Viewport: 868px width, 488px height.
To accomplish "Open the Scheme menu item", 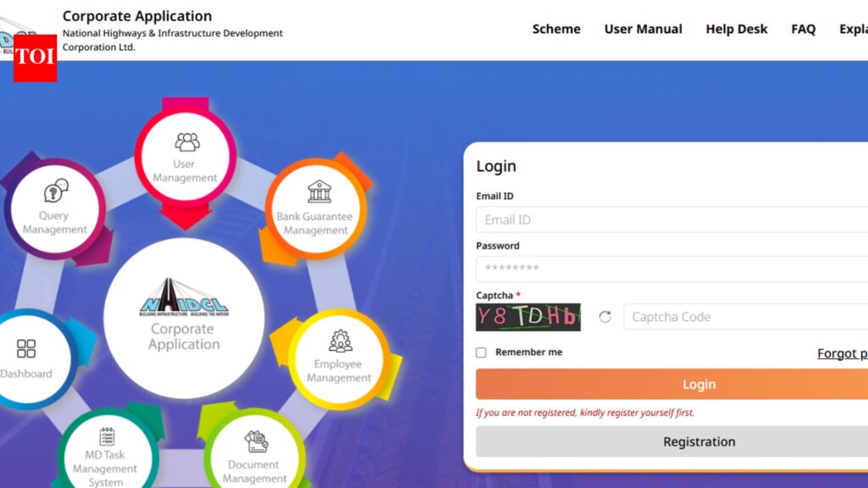I will point(556,29).
